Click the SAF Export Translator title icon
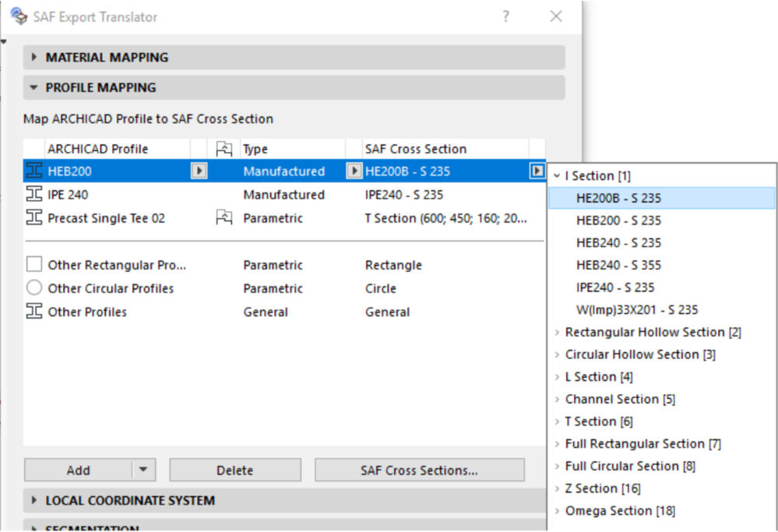Viewport: 778px width, 532px height. 19,16
